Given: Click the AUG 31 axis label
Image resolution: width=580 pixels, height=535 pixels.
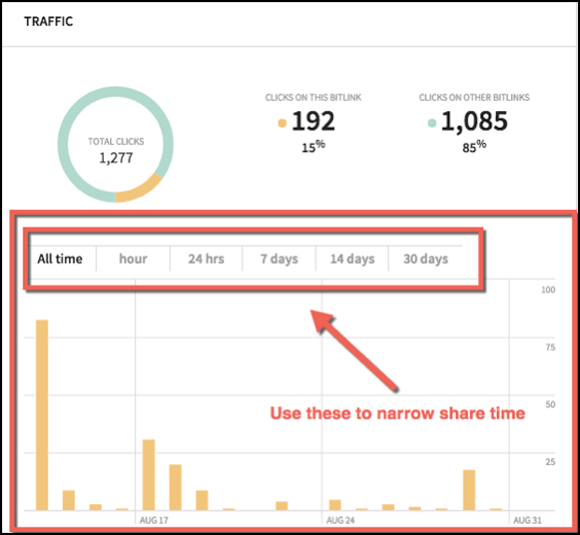Looking at the screenshot, I should [527, 520].
